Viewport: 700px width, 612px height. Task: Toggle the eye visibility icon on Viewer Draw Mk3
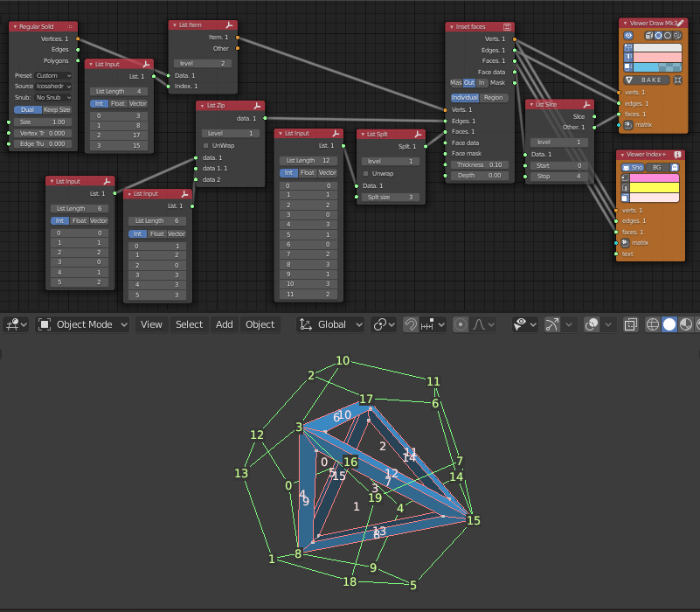[x=629, y=35]
